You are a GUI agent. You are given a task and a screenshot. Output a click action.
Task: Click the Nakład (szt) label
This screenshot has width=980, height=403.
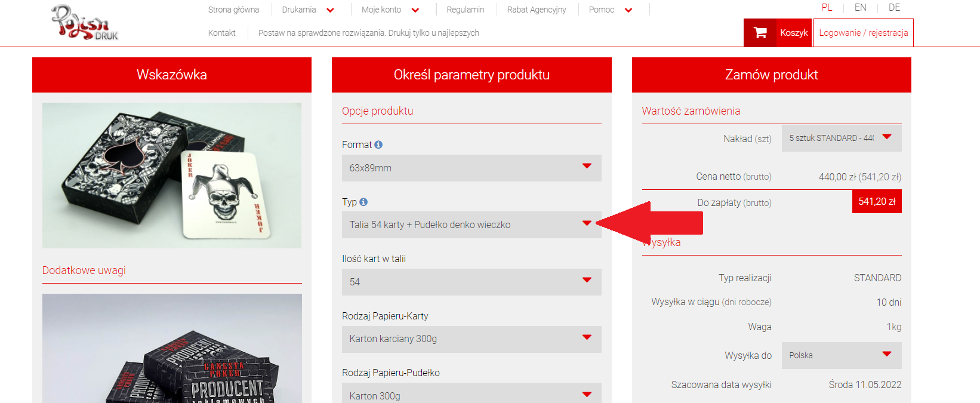747,139
